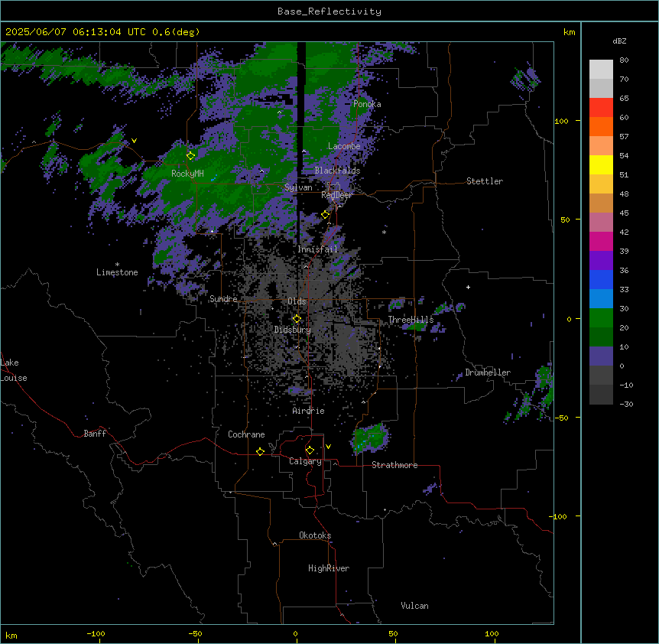659x644 pixels.
Task: Click the ThreeHills city label
Action: [411, 320]
